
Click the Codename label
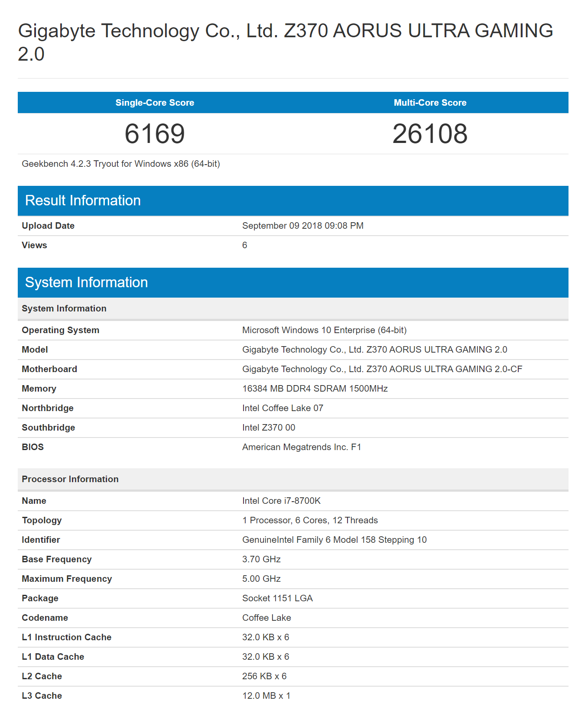pyautogui.click(x=45, y=618)
